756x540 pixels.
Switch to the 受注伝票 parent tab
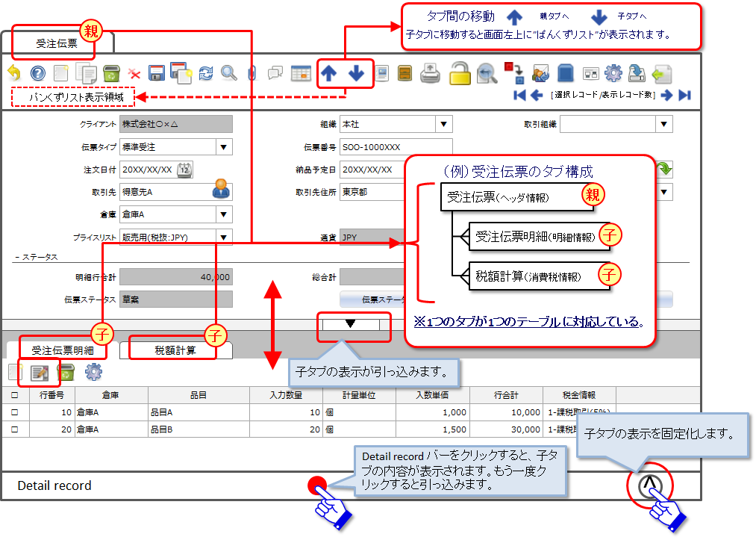57,44
